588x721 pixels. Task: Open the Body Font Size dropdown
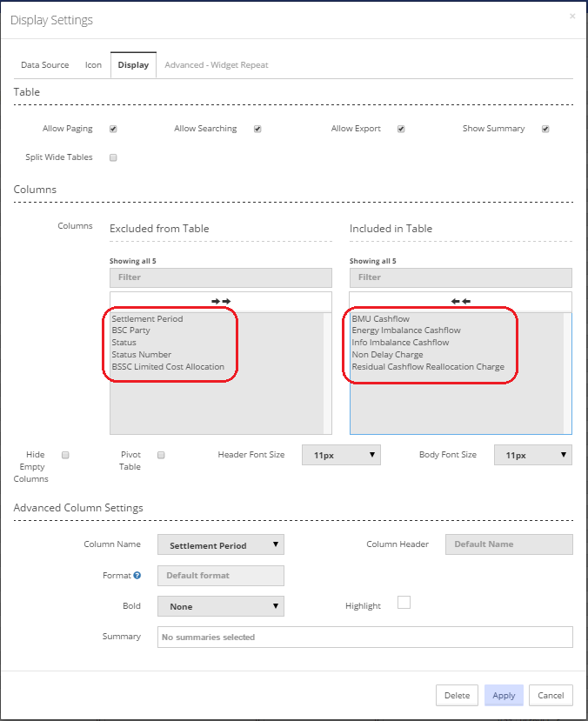click(533, 455)
